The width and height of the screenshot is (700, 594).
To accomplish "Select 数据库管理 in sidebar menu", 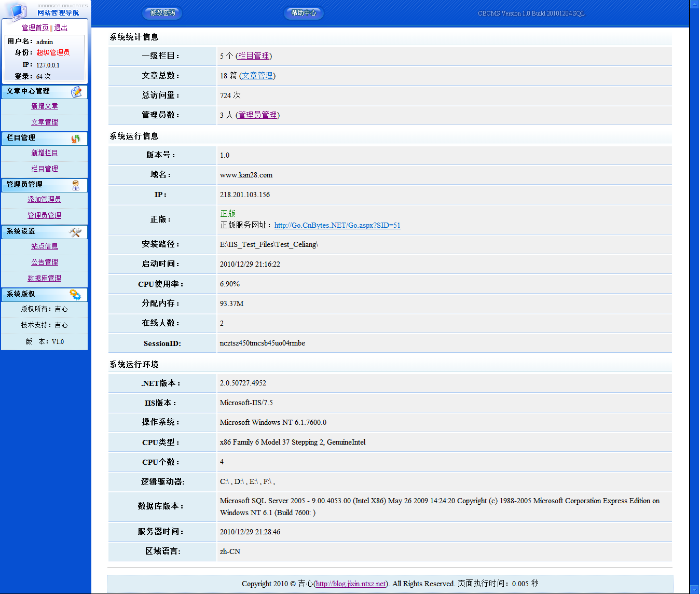I will [x=45, y=279].
